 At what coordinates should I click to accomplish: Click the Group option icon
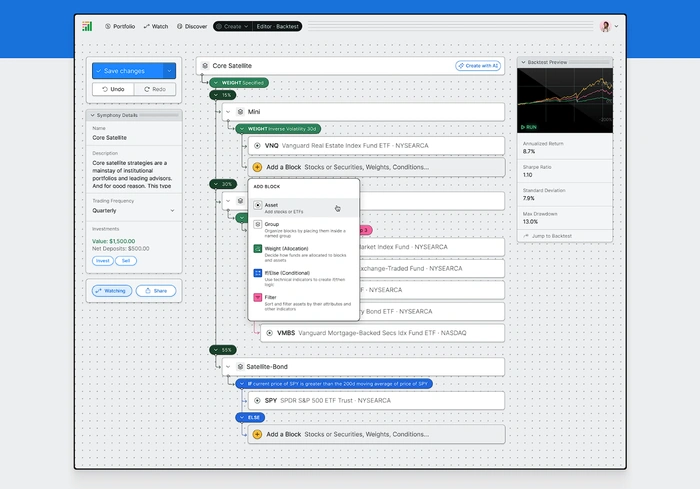pyautogui.click(x=258, y=224)
